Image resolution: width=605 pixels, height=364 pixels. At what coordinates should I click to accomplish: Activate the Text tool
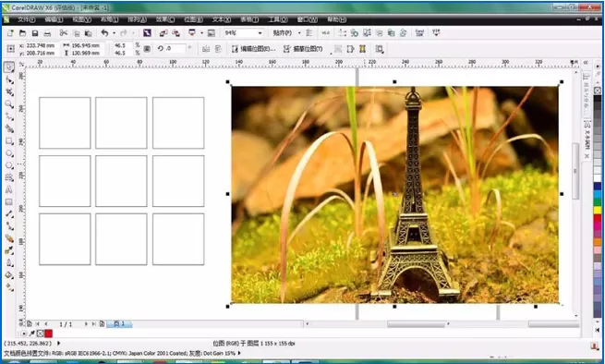9,190
